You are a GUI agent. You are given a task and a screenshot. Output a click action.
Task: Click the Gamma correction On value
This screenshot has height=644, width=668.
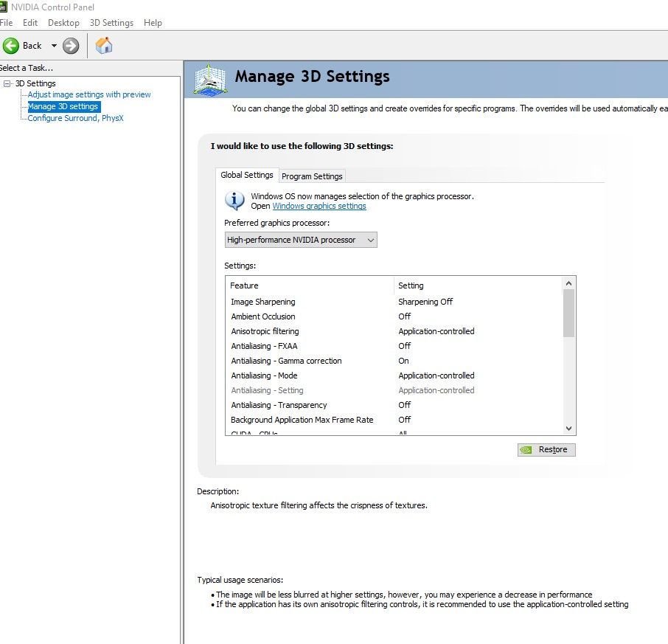point(403,361)
